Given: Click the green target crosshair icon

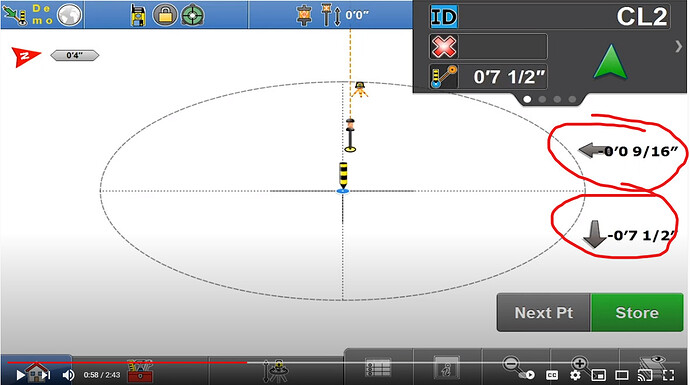Looking at the screenshot, I should coord(192,15).
